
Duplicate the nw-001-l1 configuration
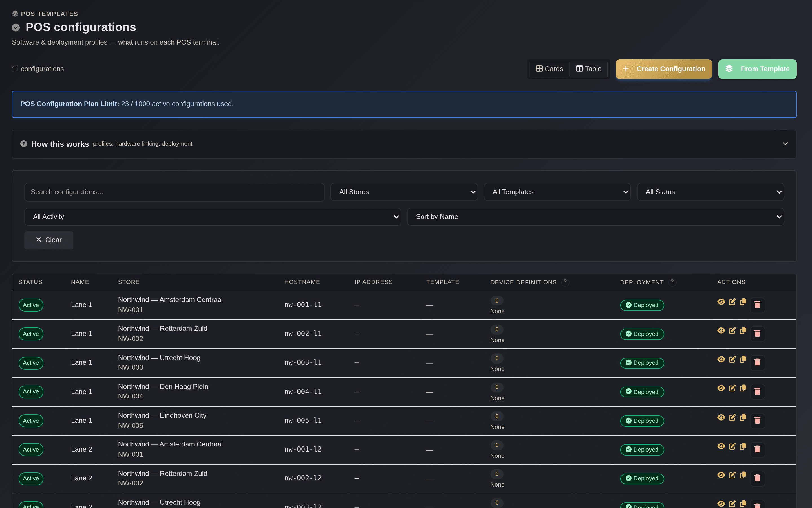743,302
